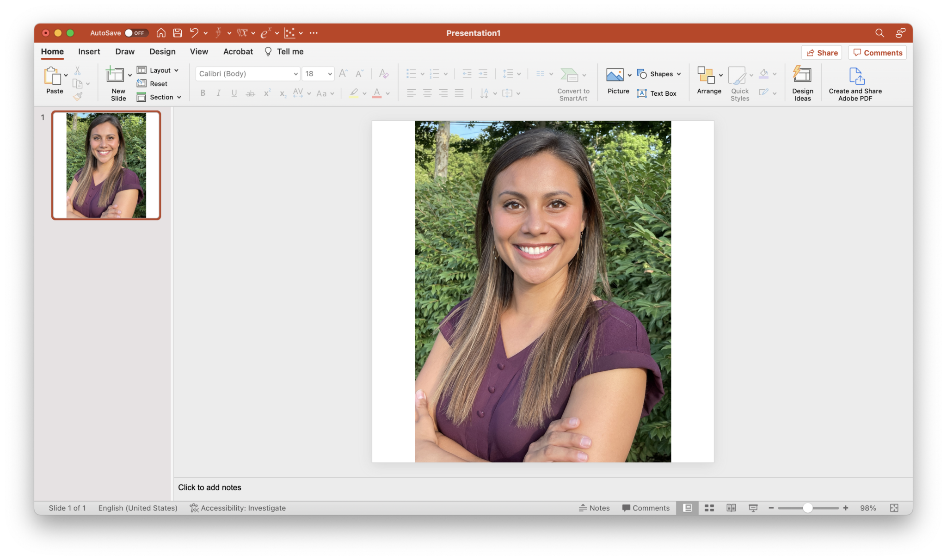The height and width of the screenshot is (560, 947).
Task: Click the Insert ribbon tab
Action: tap(89, 51)
